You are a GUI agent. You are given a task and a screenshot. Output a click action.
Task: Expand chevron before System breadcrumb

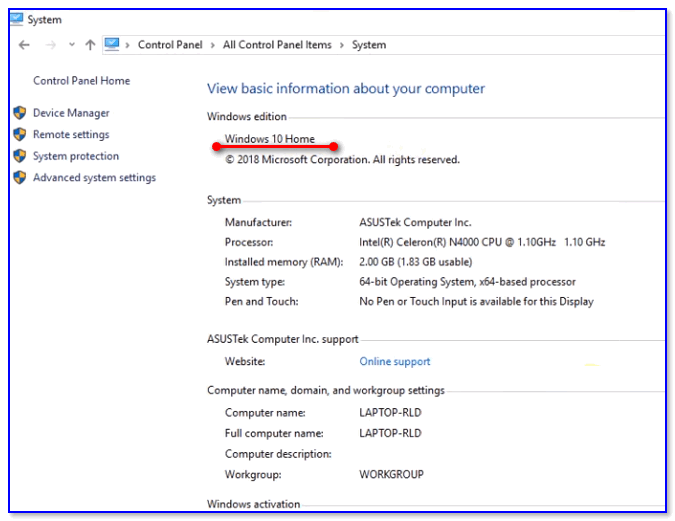(342, 45)
